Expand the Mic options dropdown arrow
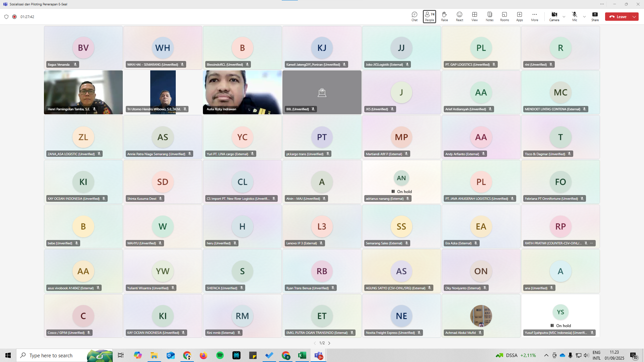Screen dimensions: 644x362 585,17
